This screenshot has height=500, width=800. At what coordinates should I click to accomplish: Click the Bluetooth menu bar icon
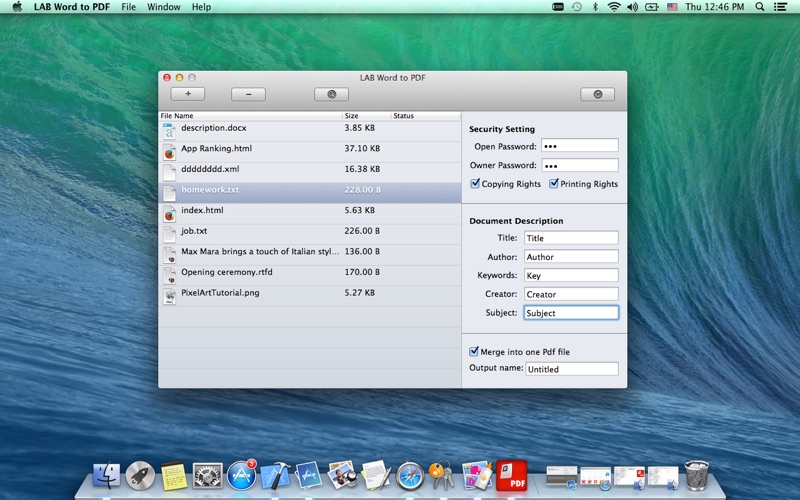(595, 7)
